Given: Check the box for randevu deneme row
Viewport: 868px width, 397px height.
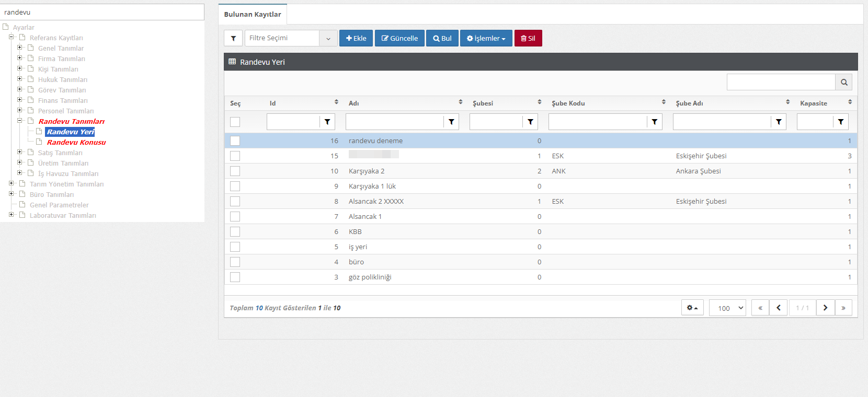Looking at the screenshot, I should (x=235, y=141).
